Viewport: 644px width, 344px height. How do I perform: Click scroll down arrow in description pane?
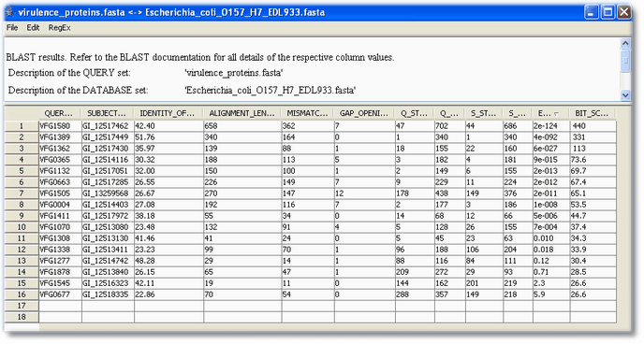[625, 95]
